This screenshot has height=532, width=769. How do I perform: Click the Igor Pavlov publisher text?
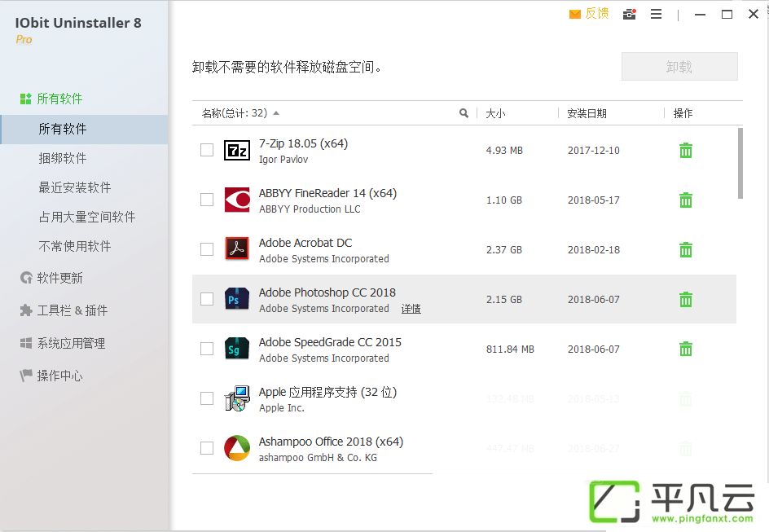(283, 160)
